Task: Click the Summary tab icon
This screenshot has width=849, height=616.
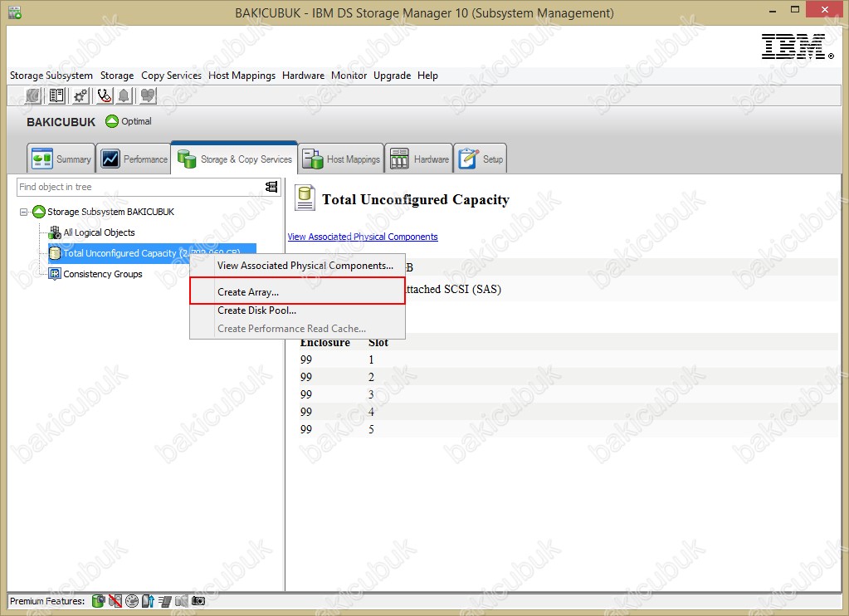Action: (x=41, y=159)
